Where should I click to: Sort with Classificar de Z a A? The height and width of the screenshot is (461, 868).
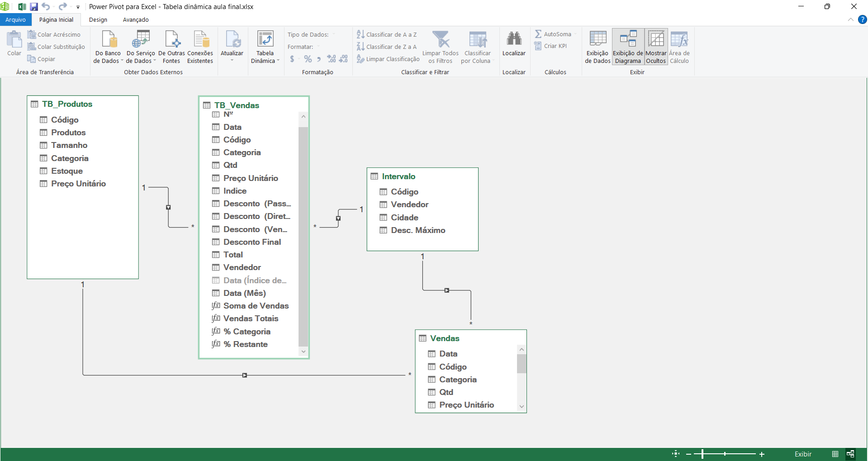coord(387,47)
